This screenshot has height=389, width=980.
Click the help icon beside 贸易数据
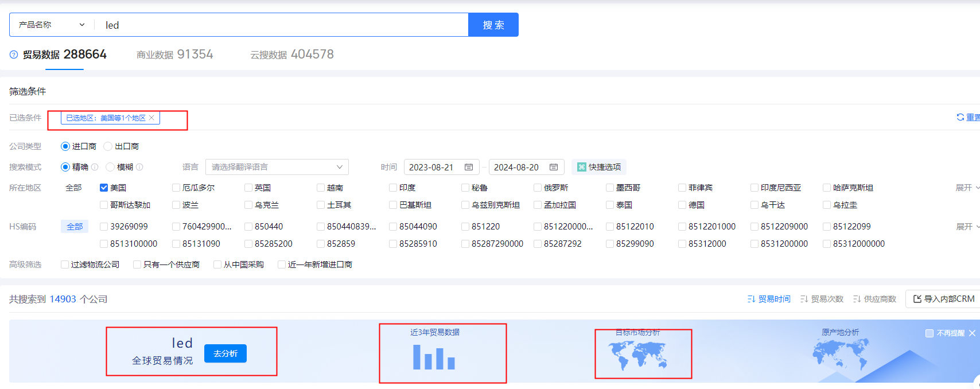[x=14, y=55]
